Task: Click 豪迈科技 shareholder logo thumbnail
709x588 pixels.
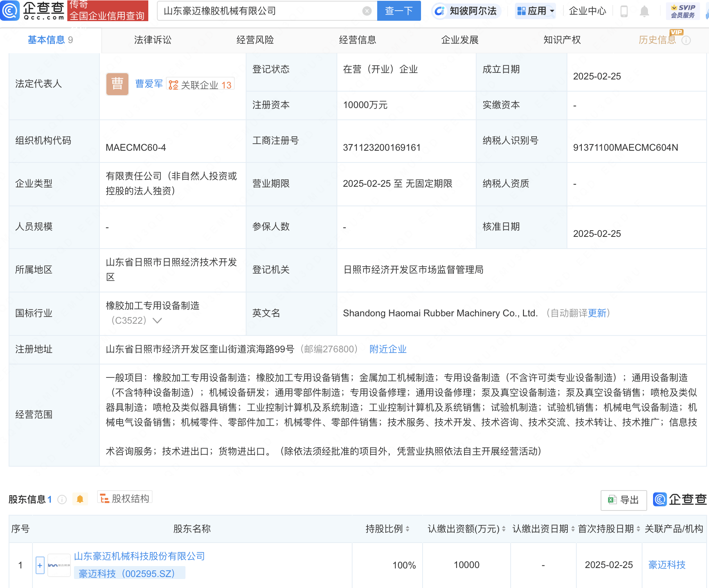Action: point(59,565)
